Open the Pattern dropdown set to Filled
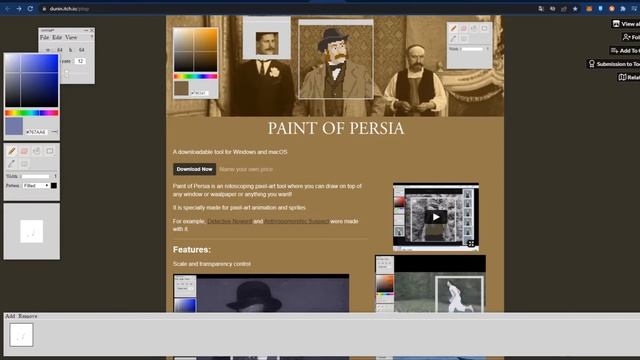This screenshot has height=360, width=640. pyautogui.click(x=36, y=186)
